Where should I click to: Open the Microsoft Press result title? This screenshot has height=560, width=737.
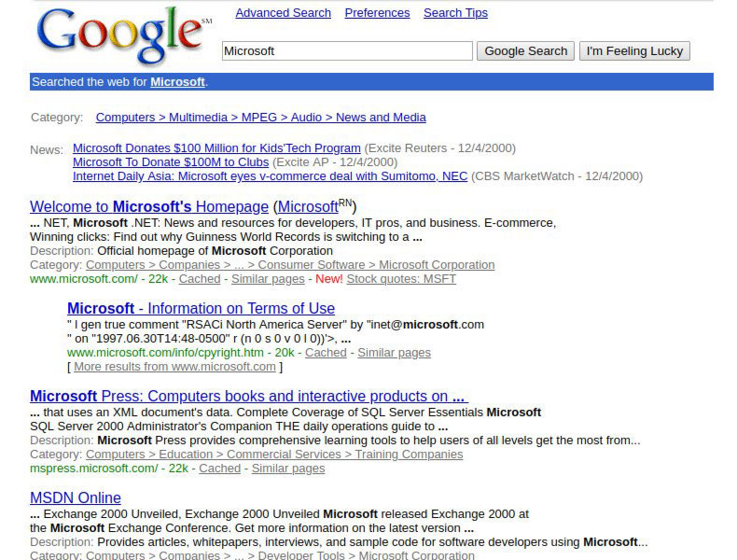tap(249, 397)
